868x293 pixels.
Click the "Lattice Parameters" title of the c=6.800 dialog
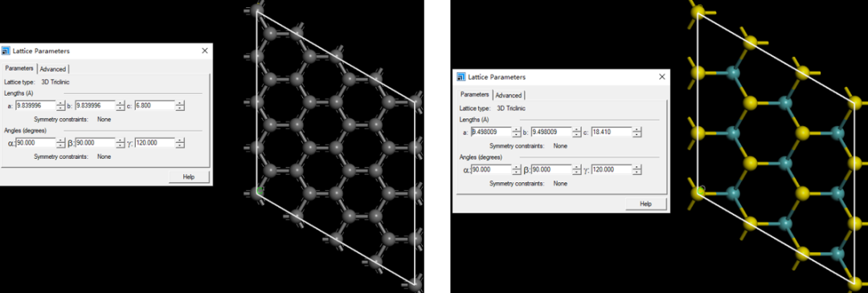pyautogui.click(x=41, y=51)
